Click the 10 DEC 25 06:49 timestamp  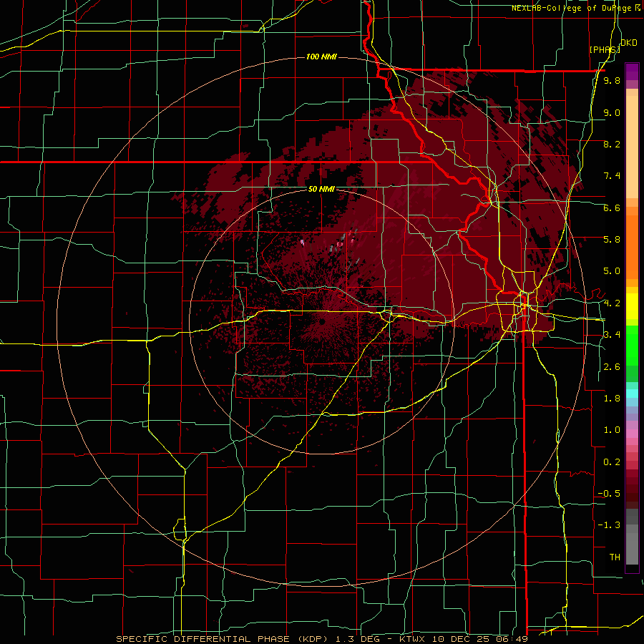(481, 639)
